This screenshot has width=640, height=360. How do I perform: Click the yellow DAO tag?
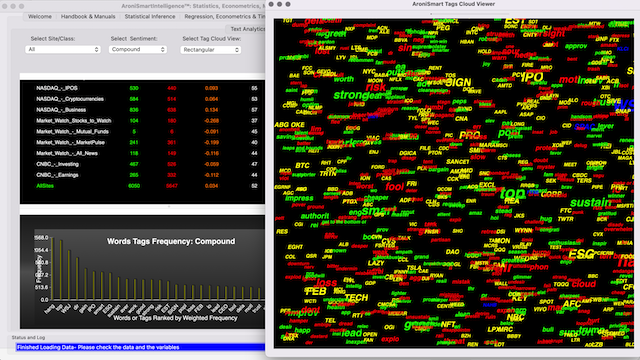pyautogui.click(x=452, y=252)
